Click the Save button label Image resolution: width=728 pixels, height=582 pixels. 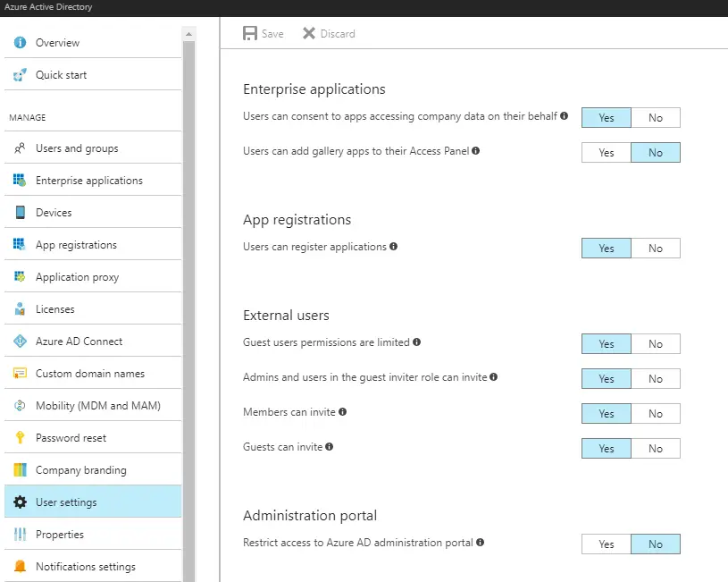point(272,33)
